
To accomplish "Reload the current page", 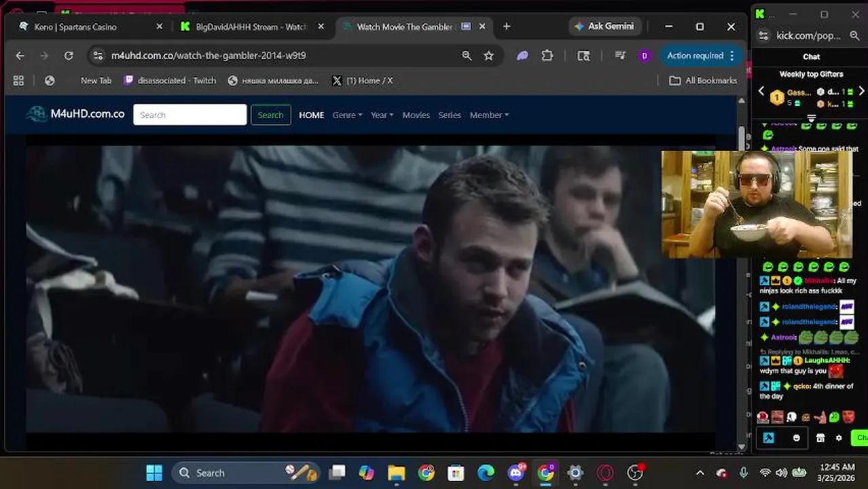I will coord(69,56).
